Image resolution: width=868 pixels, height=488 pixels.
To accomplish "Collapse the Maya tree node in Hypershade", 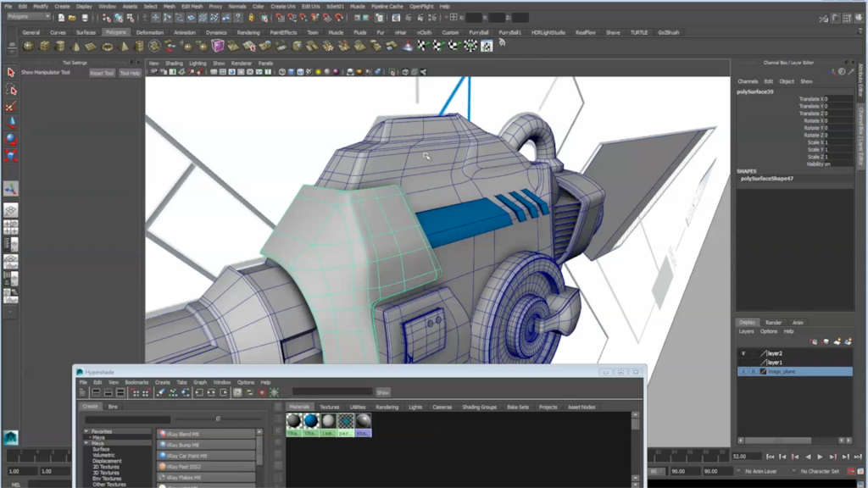I will [86, 443].
